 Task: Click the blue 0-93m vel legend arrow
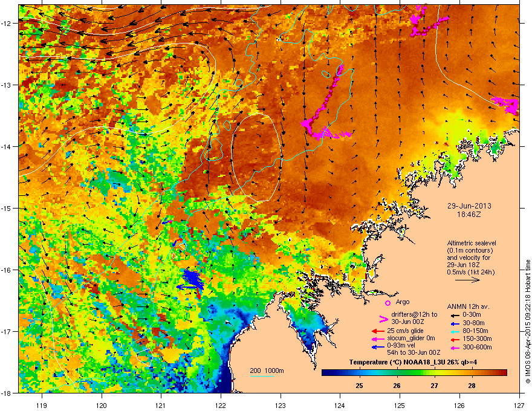point(378,347)
